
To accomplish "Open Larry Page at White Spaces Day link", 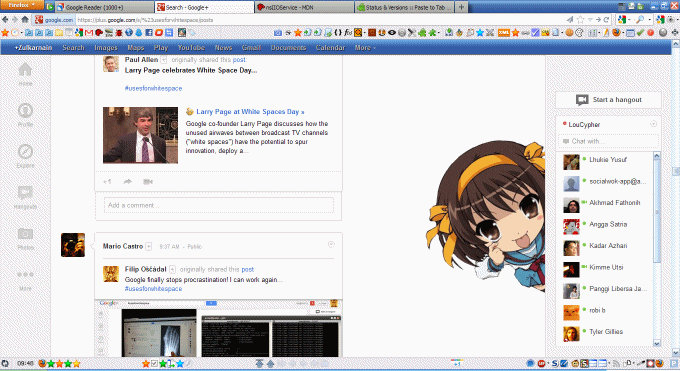I will tap(250, 112).
